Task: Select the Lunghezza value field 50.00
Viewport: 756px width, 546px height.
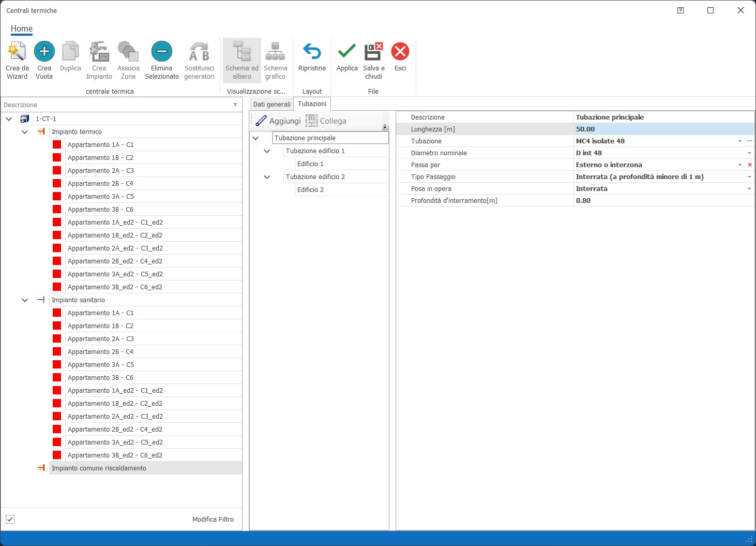Action: click(663, 129)
